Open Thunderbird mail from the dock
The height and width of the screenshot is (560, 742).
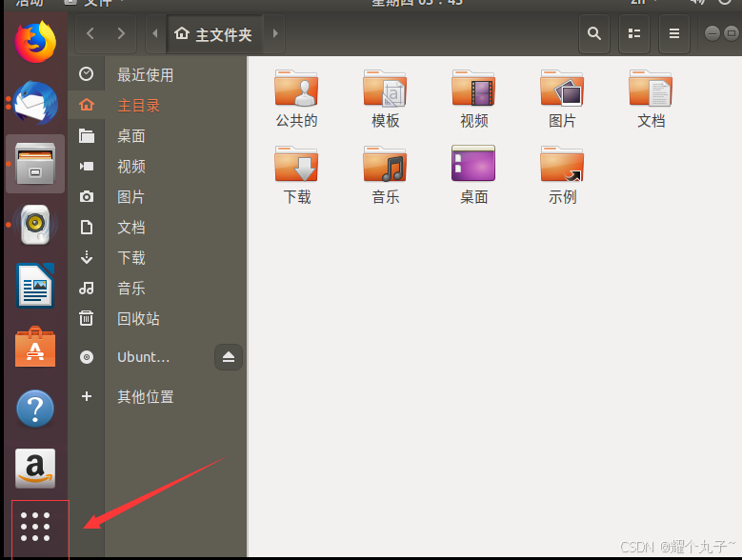[35, 103]
